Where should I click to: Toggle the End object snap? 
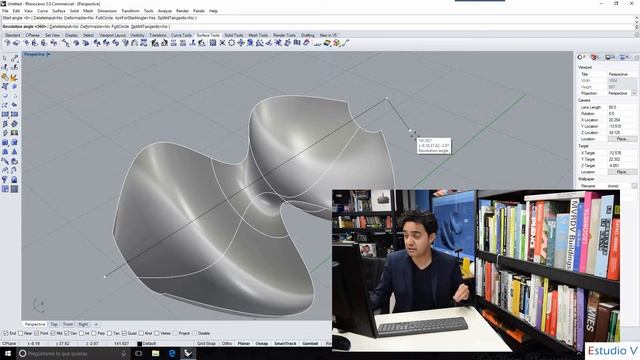click(x=6, y=333)
